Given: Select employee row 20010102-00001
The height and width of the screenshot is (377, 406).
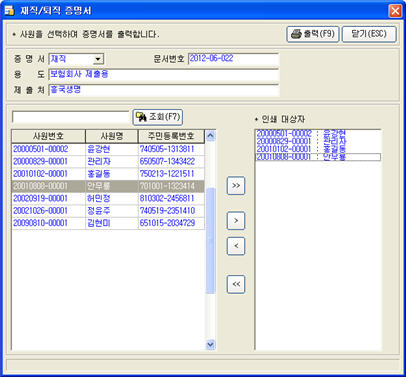Looking at the screenshot, I should pos(108,174).
